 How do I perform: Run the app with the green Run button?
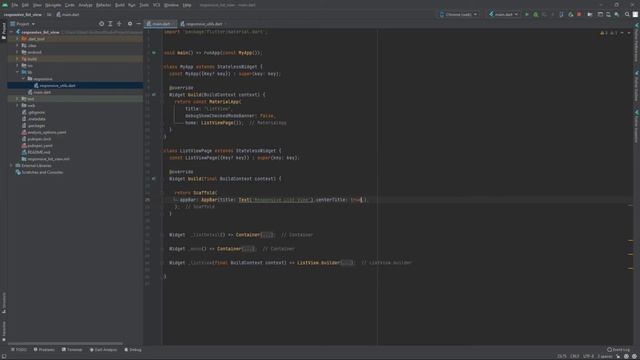527,14
